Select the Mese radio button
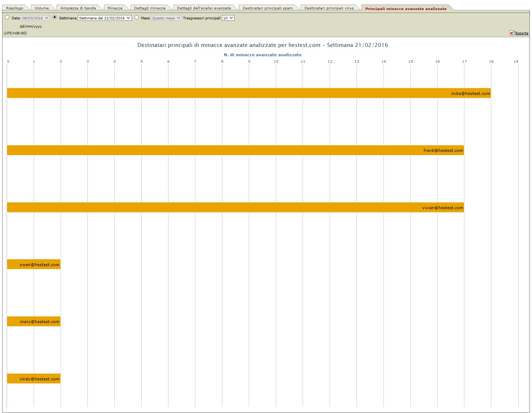The image size is (532, 413). 137,17
